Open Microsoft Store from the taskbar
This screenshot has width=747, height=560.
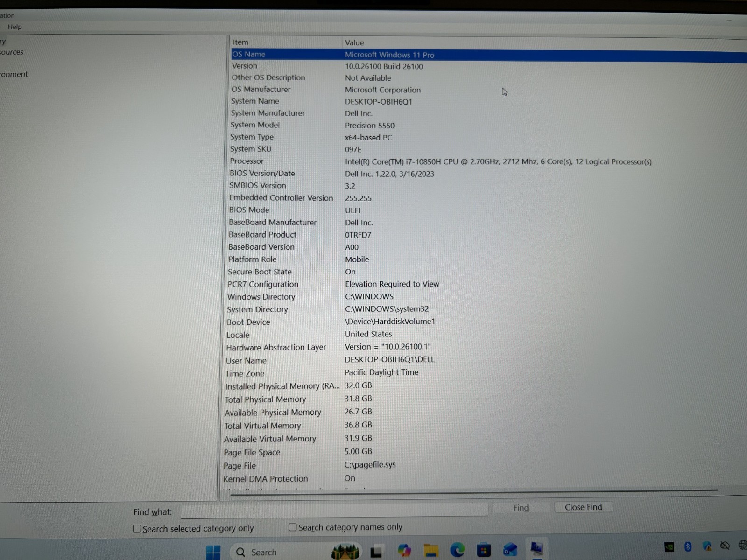(x=484, y=550)
